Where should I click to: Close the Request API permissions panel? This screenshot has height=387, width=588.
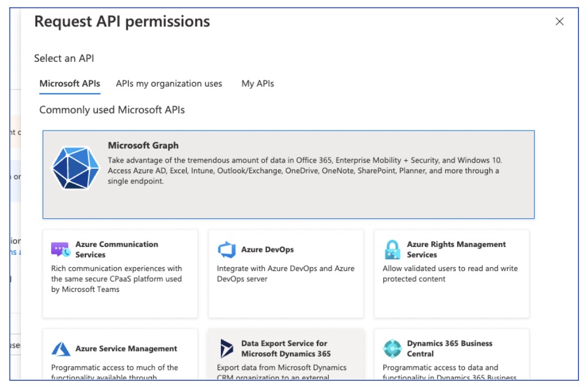coord(559,21)
